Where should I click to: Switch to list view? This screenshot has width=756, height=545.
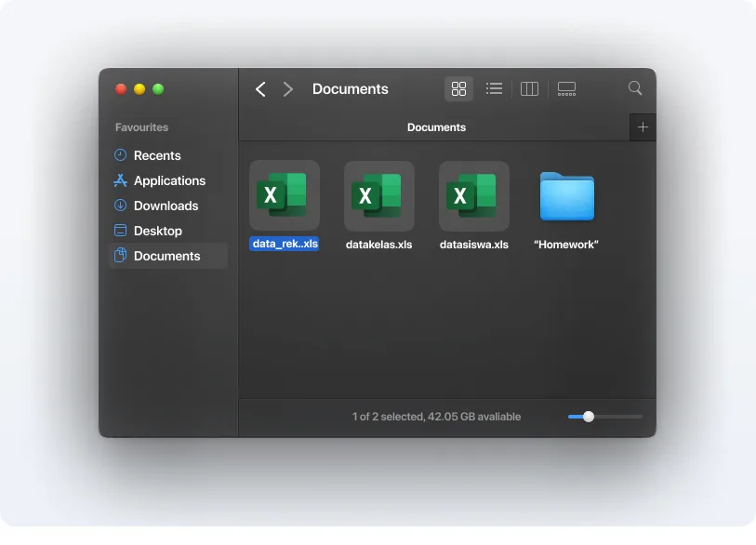[x=494, y=88]
